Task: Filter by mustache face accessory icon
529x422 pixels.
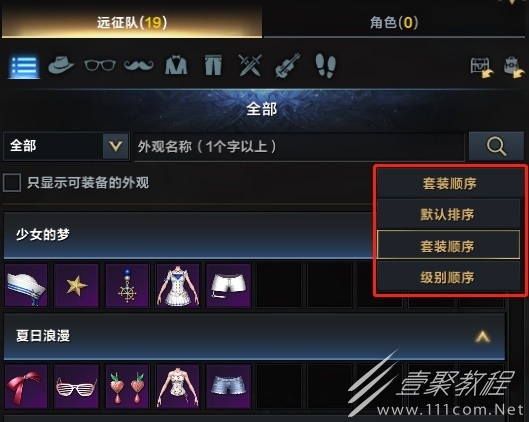Action: 139,65
